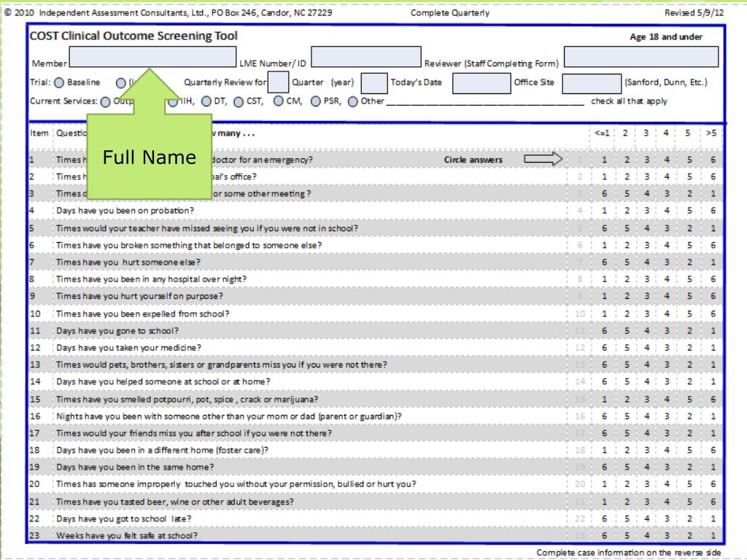Viewport: 747px width, 560px height.
Task: Circle answer 2 for different home (foster care)
Action: pyautogui.click(x=627, y=451)
